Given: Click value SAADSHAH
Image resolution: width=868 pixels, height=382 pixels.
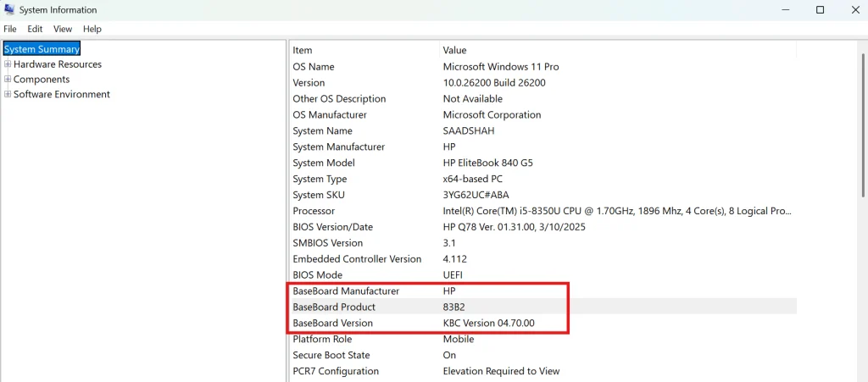Looking at the screenshot, I should (469, 131).
